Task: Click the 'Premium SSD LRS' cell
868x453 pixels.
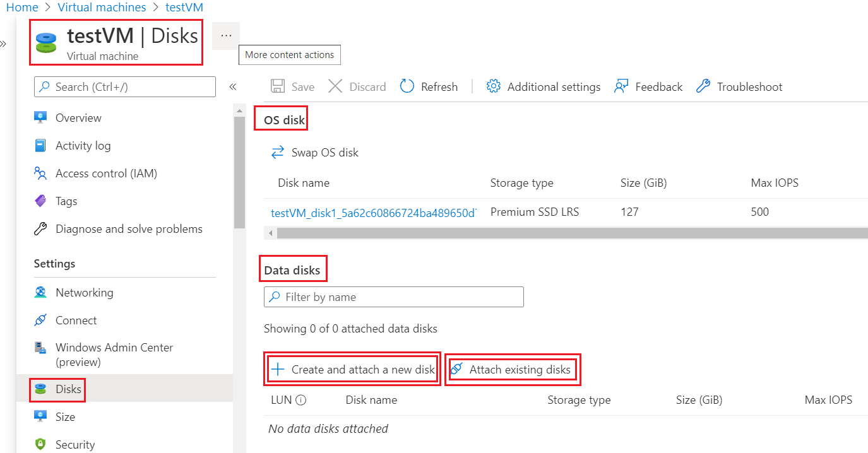Action: pos(534,212)
